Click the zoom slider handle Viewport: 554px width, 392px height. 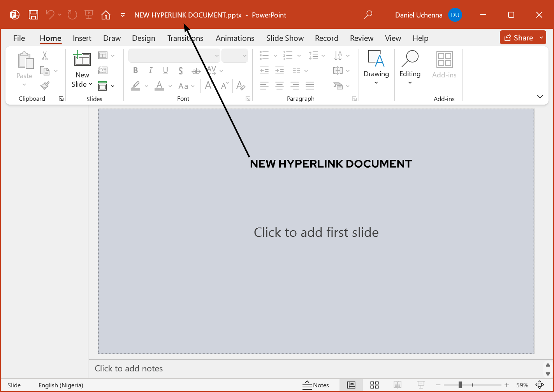(460, 385)
